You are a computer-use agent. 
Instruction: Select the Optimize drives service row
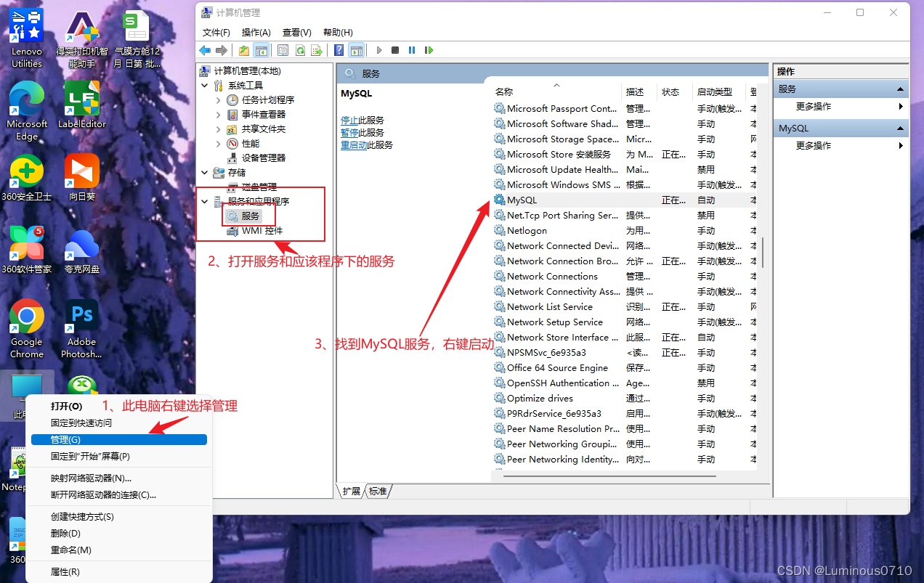(625, 398)
